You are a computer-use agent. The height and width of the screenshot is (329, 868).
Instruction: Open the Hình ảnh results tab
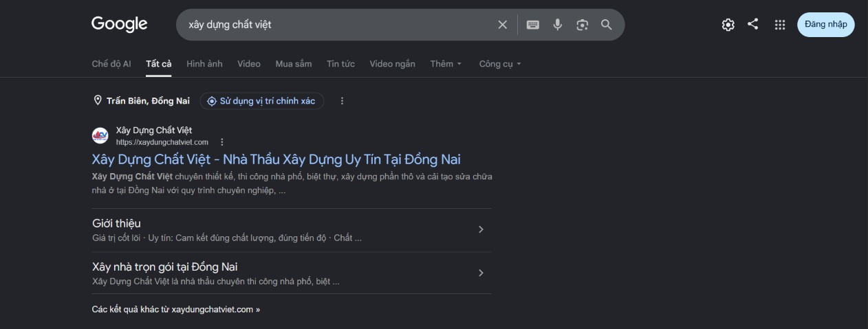204,64
